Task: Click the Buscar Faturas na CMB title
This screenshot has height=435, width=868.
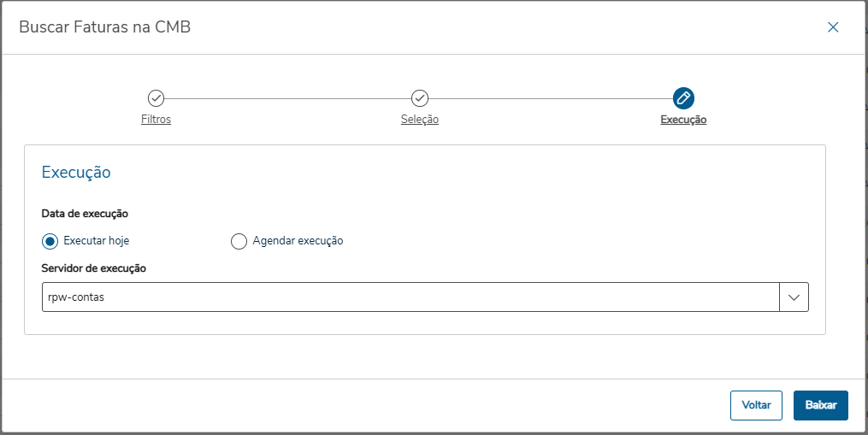Action: [104, 27]
